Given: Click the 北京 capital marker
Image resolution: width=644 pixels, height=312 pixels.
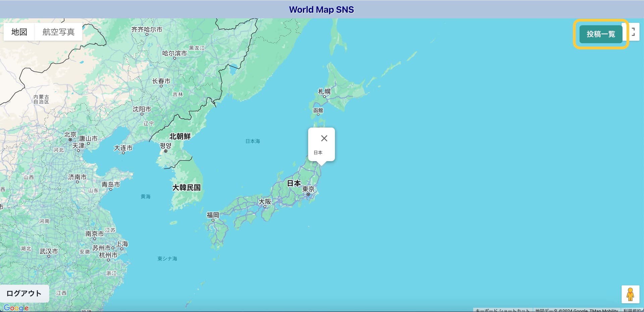Looking at the screenshot, I should pyautogui.click(x=70, y=139).
